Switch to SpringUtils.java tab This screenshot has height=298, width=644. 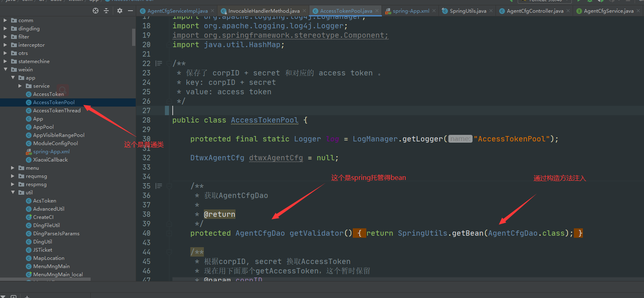point(468,11)
